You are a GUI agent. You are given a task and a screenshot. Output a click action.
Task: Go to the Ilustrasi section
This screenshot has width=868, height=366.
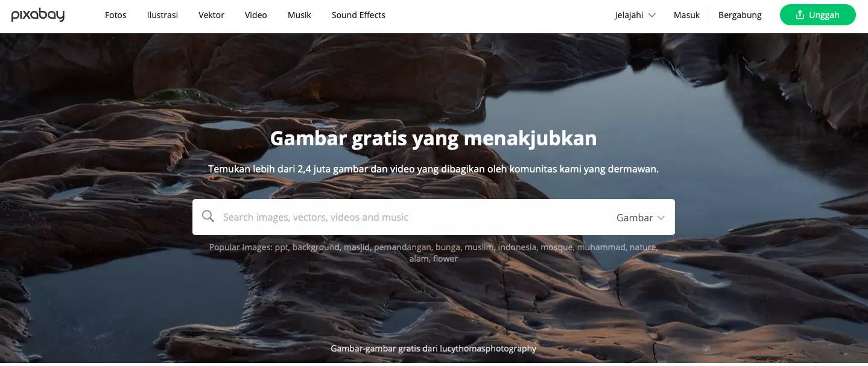tap(162, 15)
